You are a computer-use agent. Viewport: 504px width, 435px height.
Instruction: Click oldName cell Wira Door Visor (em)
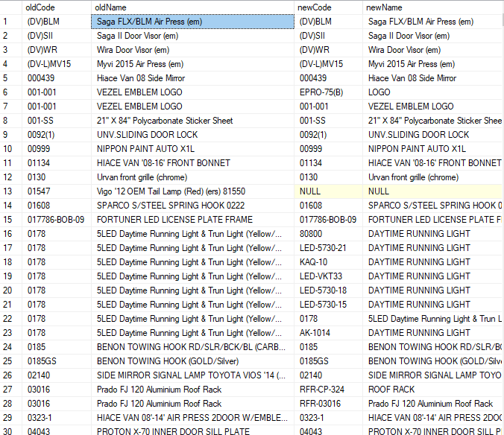192,50
